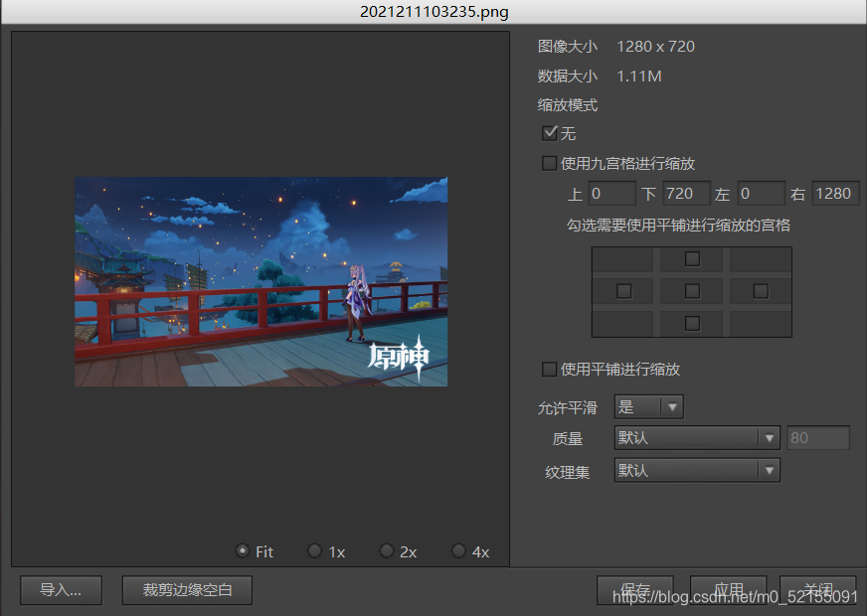Click the 左 left margin input field
This screenshot has height=616, width=867.
[761, 194]
